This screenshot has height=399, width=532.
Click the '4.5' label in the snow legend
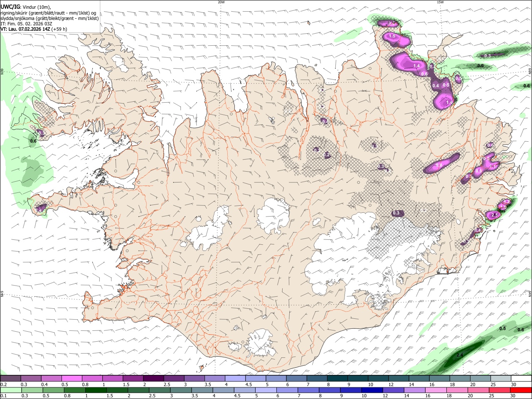pyautogui.click(x=249, y=384)
